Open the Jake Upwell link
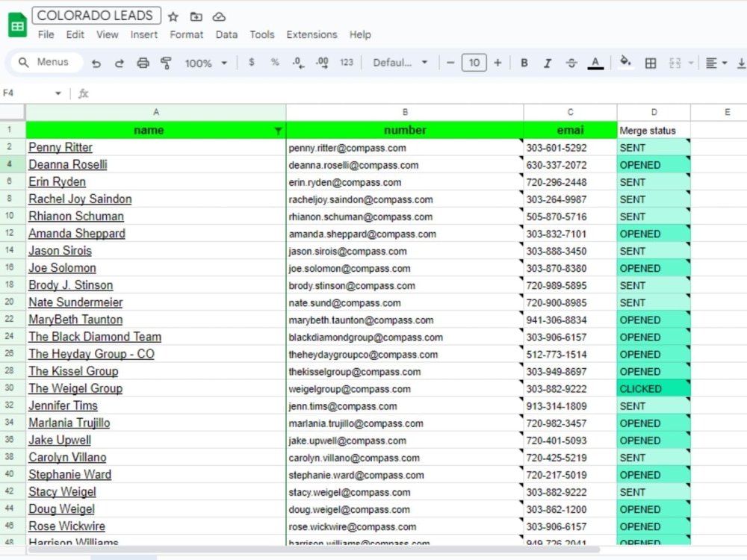This screenshot has width=747, height=560. 60,440
